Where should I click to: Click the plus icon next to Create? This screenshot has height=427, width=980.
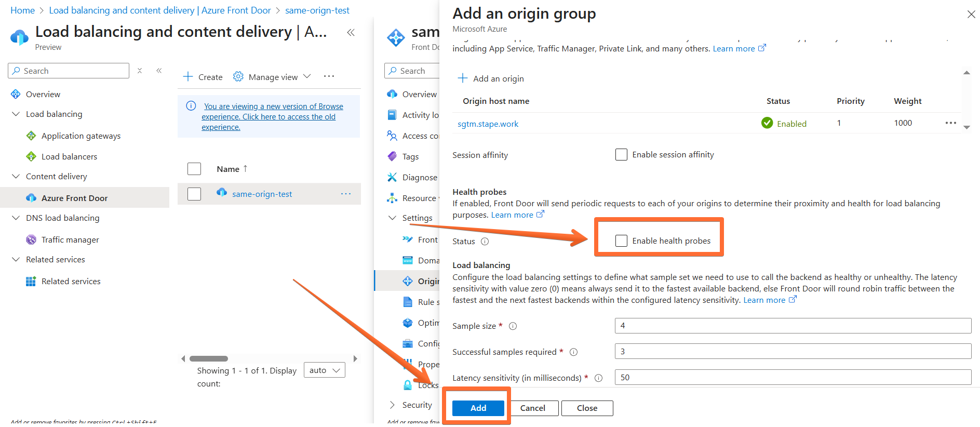pyautogui.click(x=188, y=76)
